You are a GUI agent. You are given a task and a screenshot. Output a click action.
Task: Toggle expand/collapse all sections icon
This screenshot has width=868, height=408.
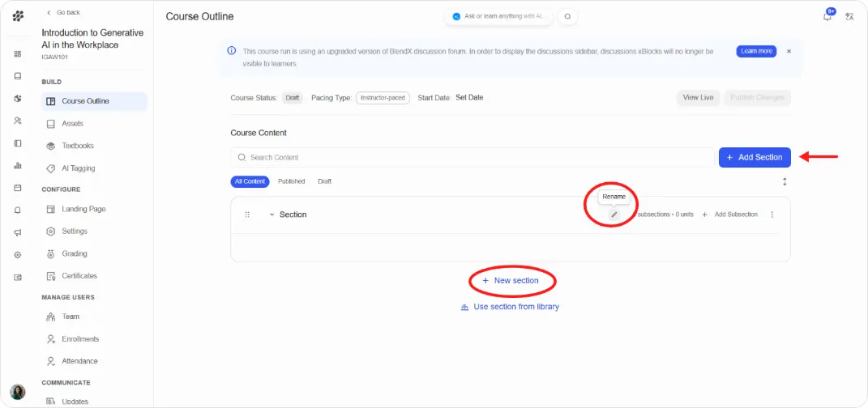coord(785,181)
